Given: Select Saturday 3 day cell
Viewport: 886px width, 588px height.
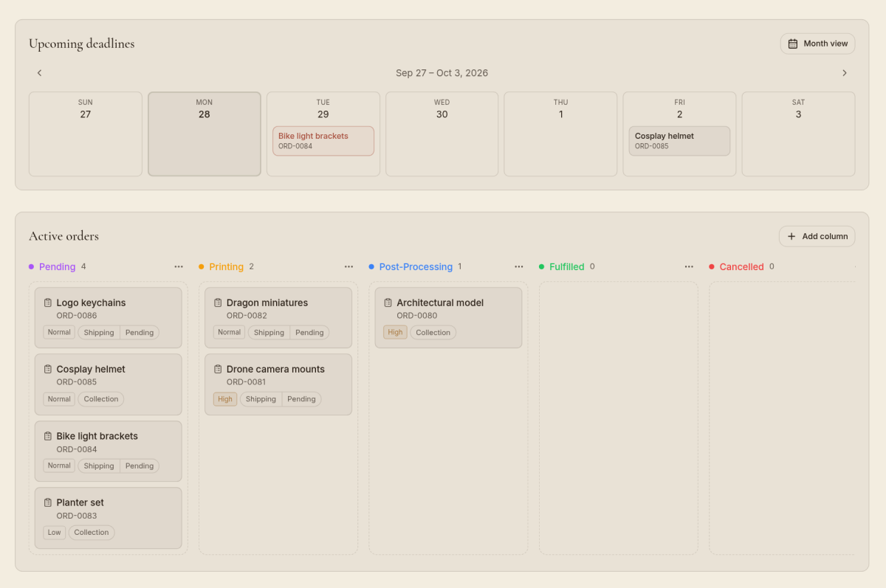Looking at the screenshot, I should pos(798,134).
